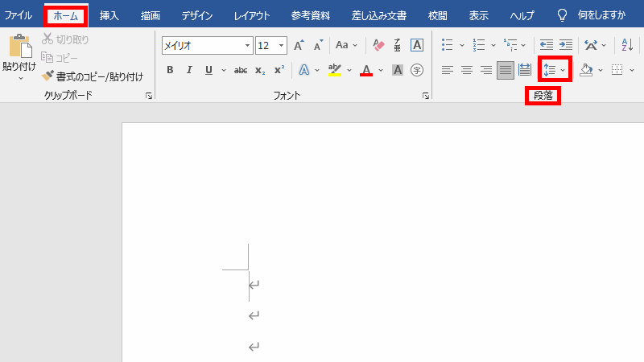The height and width of the screenshot is (362, 644).
Task: Expand the Font dialog launcher
Action: pyautogui.click(x=425, y=96)
